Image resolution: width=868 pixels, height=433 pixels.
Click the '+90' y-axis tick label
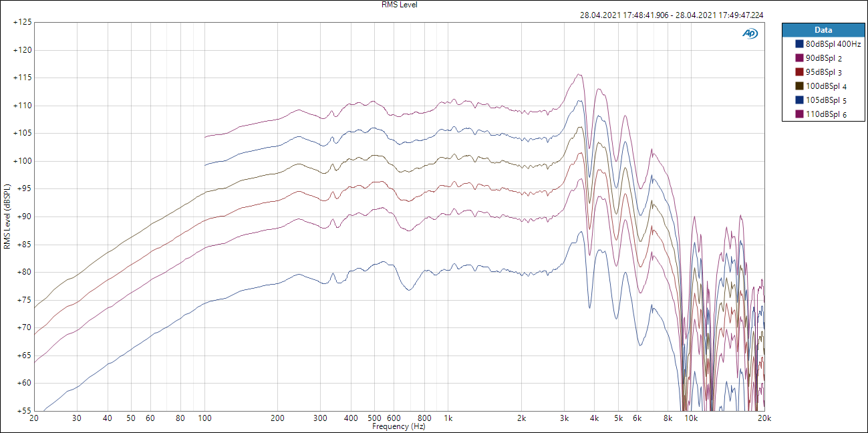click(25, 216)
